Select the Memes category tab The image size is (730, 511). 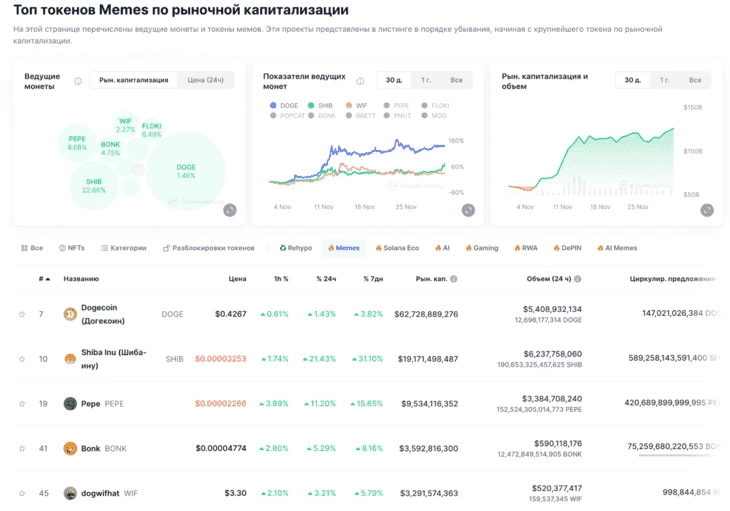point(344,248)
